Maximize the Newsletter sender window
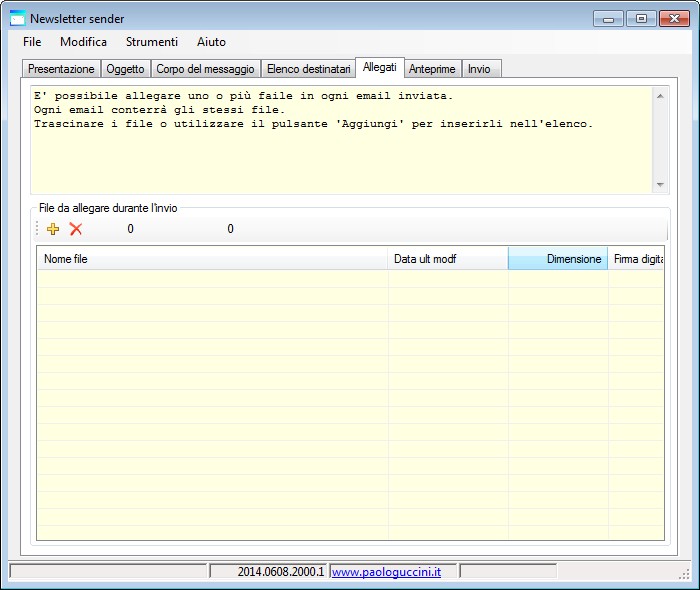700x590 pixels. [641, 19]
